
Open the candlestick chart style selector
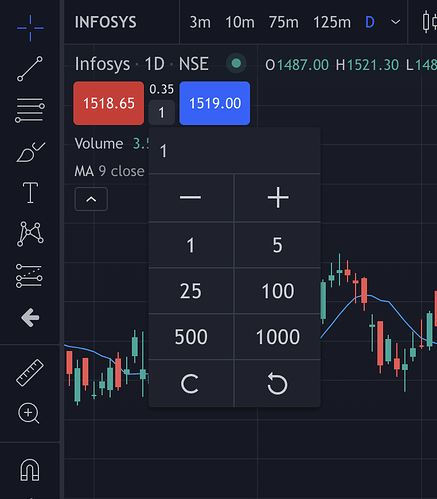(429, 22)
